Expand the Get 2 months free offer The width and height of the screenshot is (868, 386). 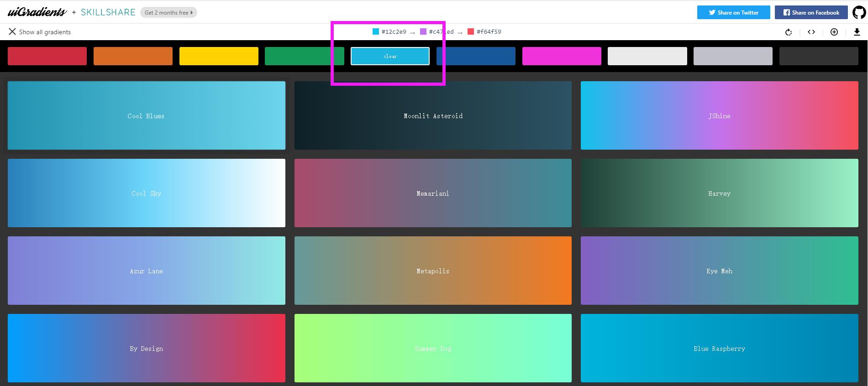pyautogui.click(x=168, y=12)
